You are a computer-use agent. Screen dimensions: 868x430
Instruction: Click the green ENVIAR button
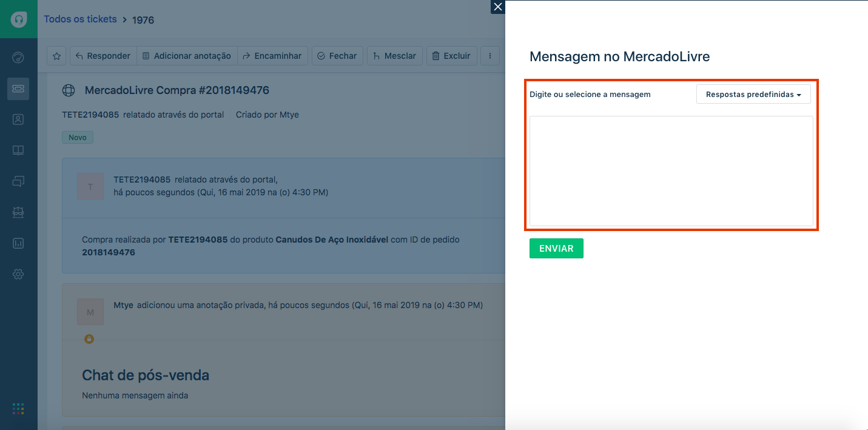[556, 249]
